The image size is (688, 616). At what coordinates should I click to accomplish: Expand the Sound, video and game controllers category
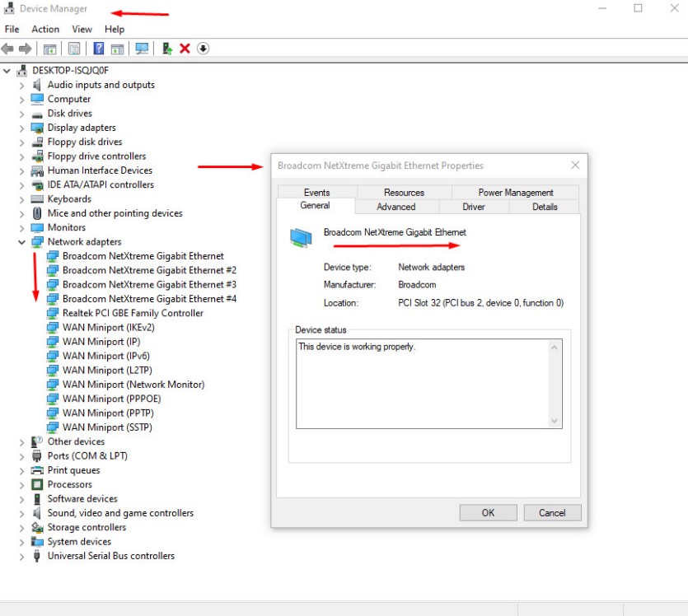point(21,513)
